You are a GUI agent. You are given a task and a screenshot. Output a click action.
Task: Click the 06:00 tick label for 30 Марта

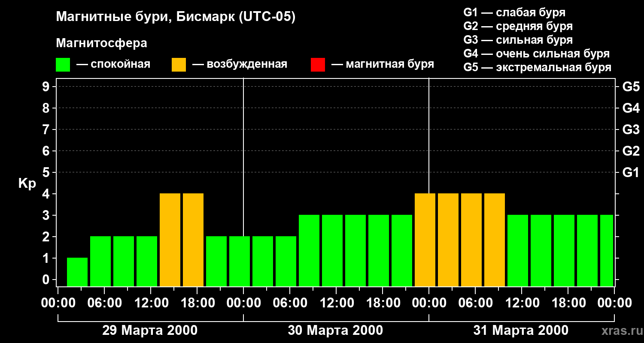tap(290, 303)
